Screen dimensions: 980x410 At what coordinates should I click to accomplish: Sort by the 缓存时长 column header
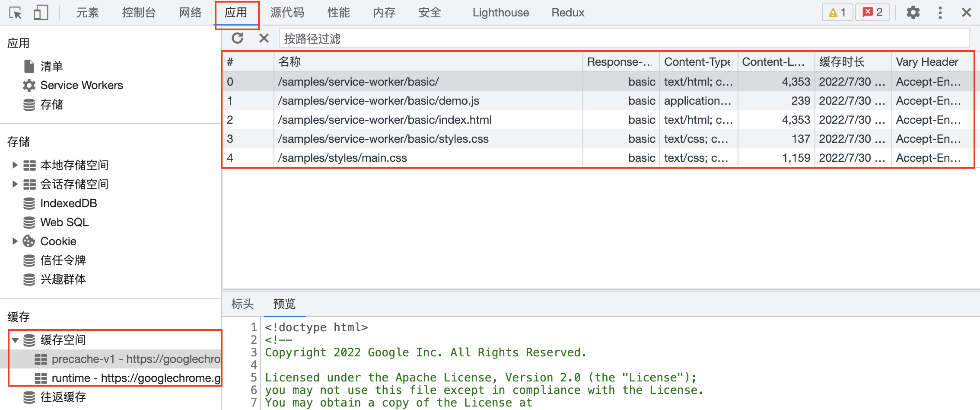[853, 62]
